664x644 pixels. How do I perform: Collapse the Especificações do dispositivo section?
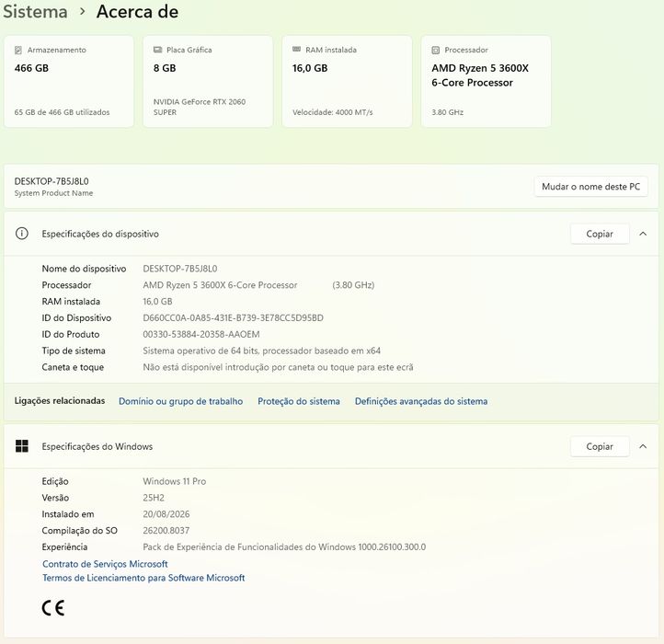[643, 234]
